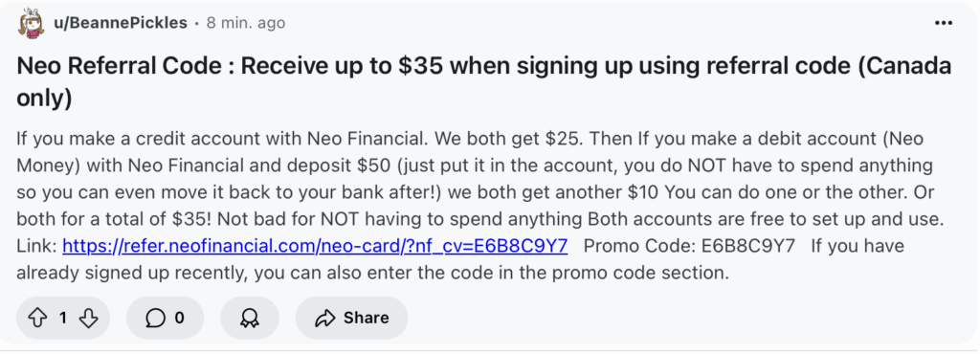Click the comment count showing 0
980x354 pixels.
pos(179,319)
